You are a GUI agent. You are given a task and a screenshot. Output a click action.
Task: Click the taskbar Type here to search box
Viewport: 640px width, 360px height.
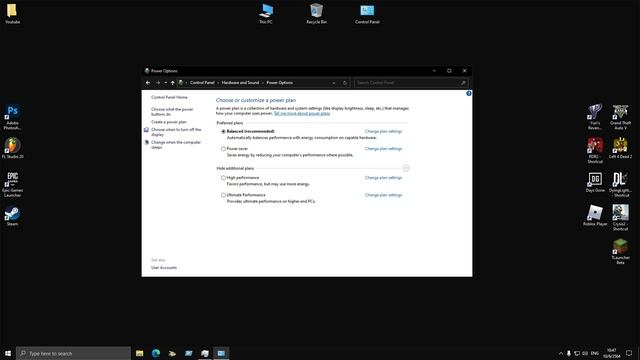tap(73, 353)
